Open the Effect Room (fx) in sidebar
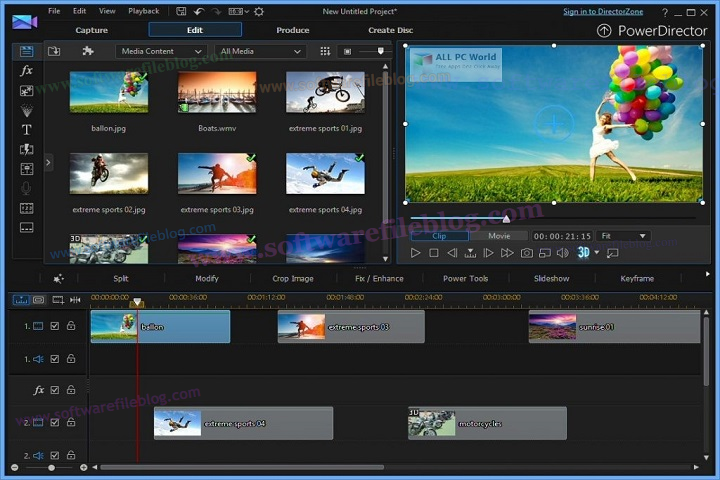720x480 pixels. pyautogui.click(x=26, y=71)
